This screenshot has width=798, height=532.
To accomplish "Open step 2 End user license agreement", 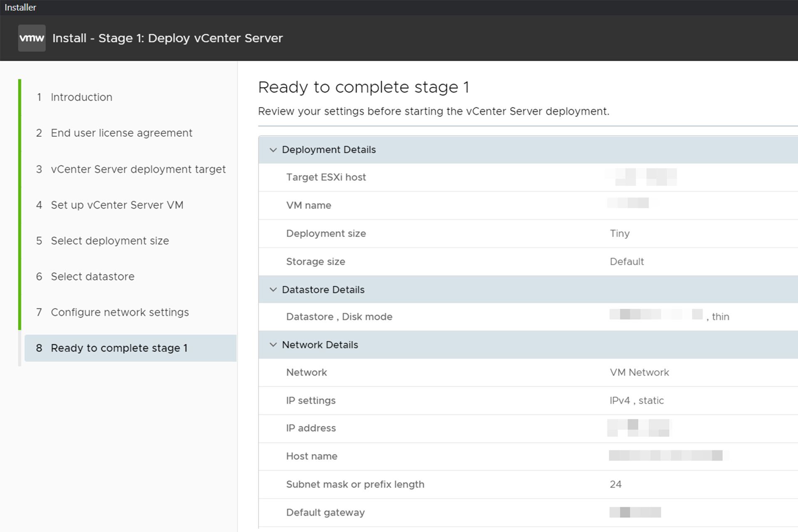I will [x=114, y=133].
